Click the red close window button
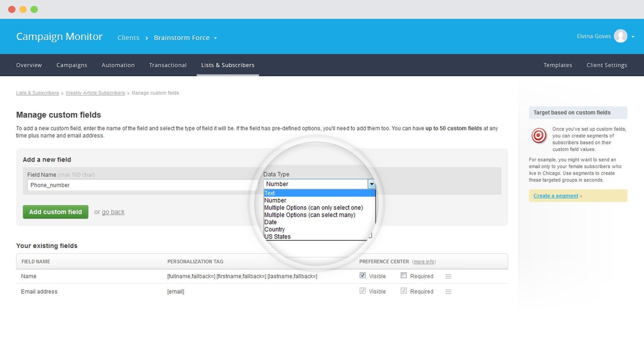The image size is (644, 347). pos(12,9)
